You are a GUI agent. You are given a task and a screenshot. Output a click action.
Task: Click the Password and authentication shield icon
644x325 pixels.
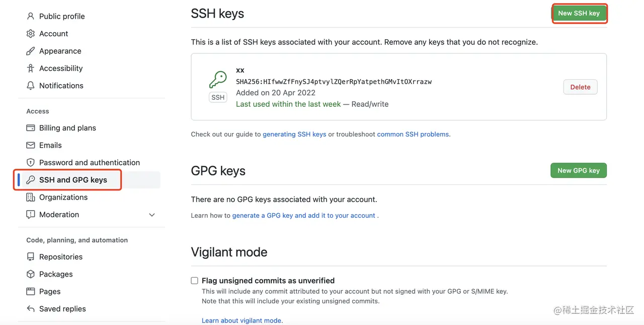(31, 162)
